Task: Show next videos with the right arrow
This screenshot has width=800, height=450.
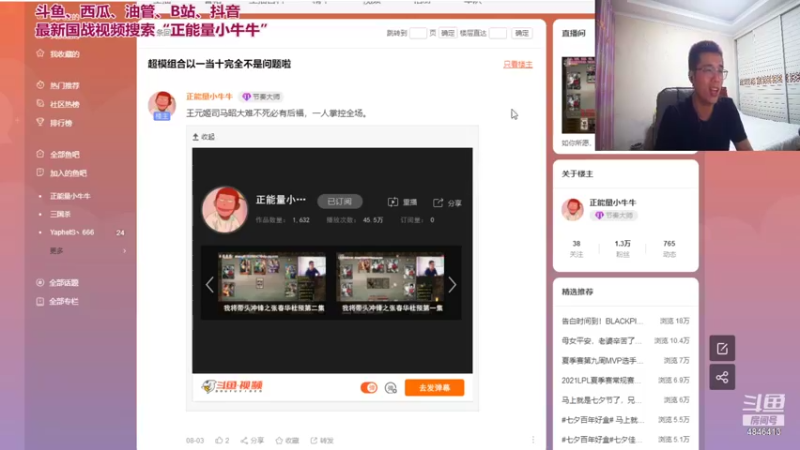Action: pyautogui.click(x=452, y=285)
